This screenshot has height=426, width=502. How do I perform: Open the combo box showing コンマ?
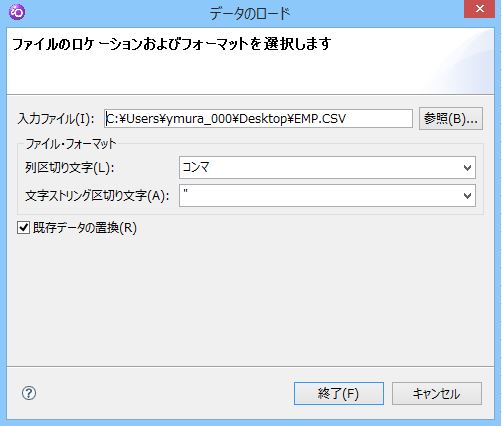tap(327, 168)
